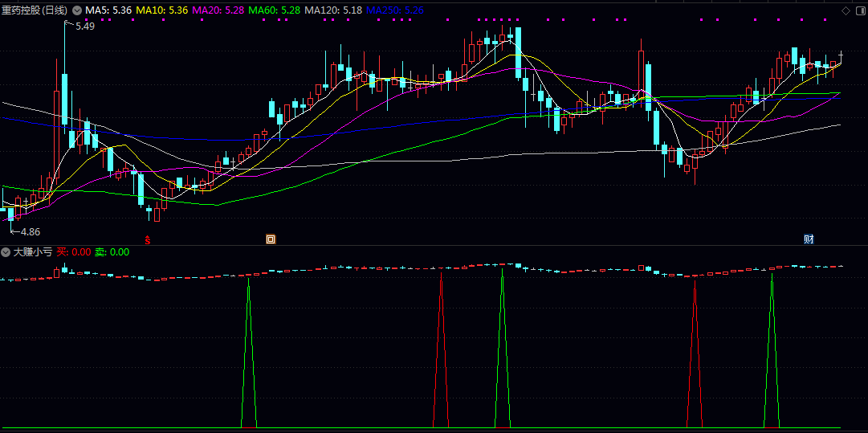Viewport: 868px width, 433px height.
Task: Select the 重药控股(日线) chart title
Action: (x=35, y=10)
